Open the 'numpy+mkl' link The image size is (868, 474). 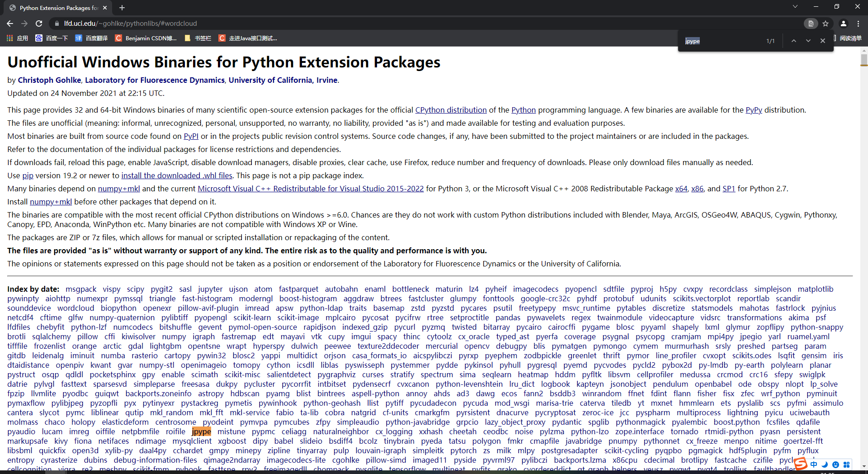pyautogui.click(x=118, y=189)
